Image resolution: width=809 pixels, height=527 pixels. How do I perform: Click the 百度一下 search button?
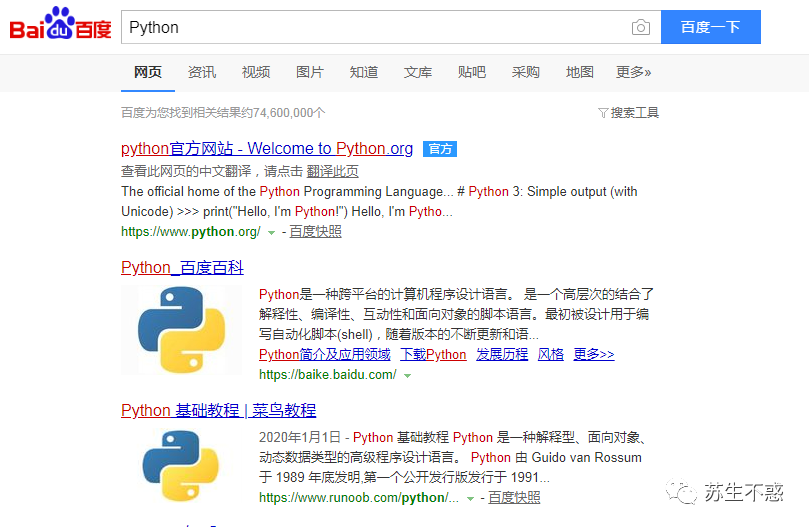click(710, 27)
